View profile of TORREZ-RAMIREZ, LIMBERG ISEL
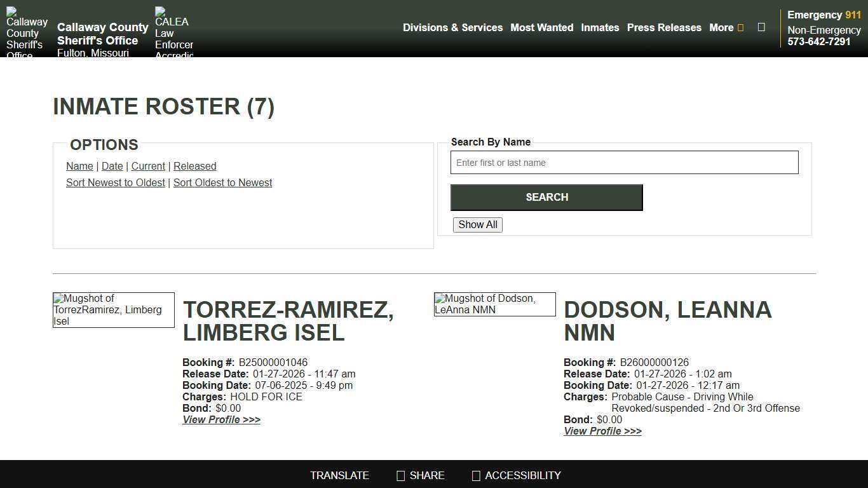 (221, 419)
